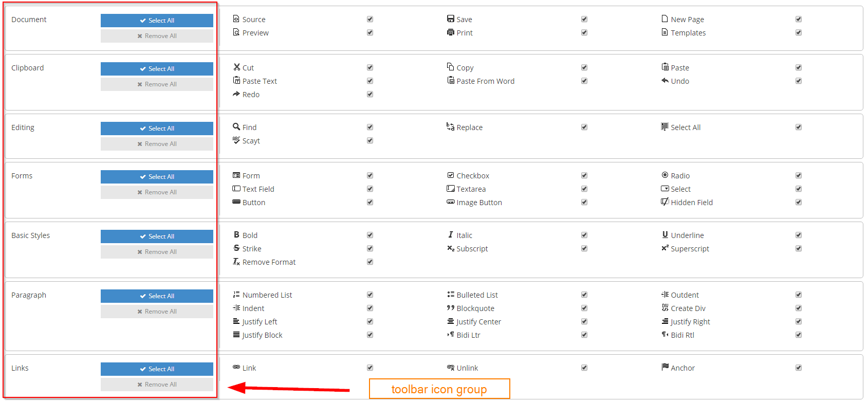The image size is (868, 402).
Task: Click Select All for the Document group
Action: [x=157, y=21]
